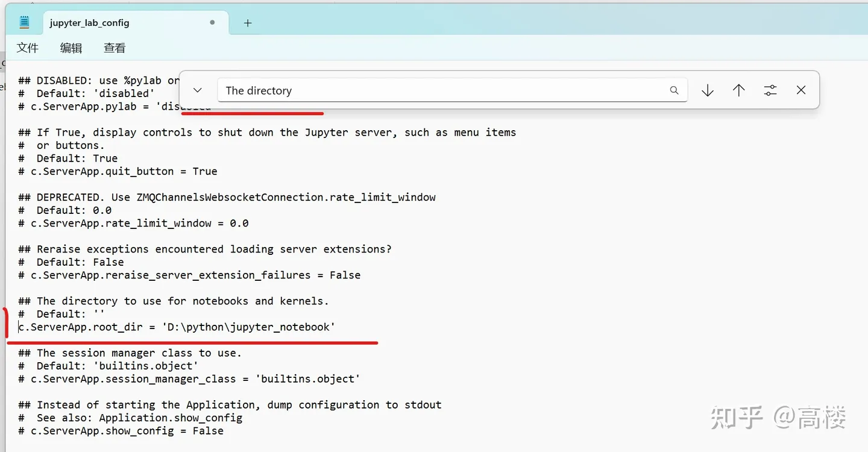Click text '## The directory to use for notebooks and kernels.'

point(174,301)
